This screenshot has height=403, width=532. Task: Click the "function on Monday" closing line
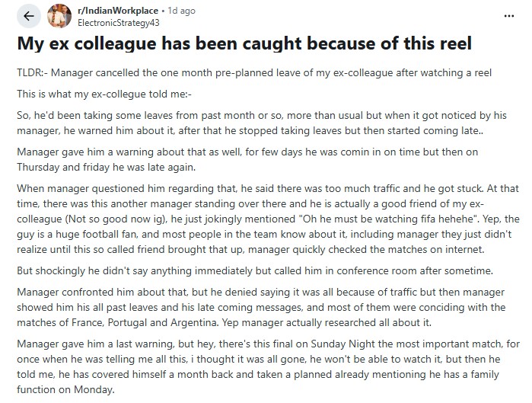tap(65, 389)
